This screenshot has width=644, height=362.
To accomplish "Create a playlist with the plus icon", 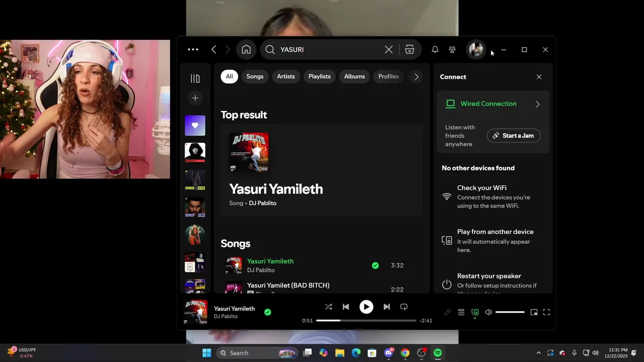I will [195, 98].
